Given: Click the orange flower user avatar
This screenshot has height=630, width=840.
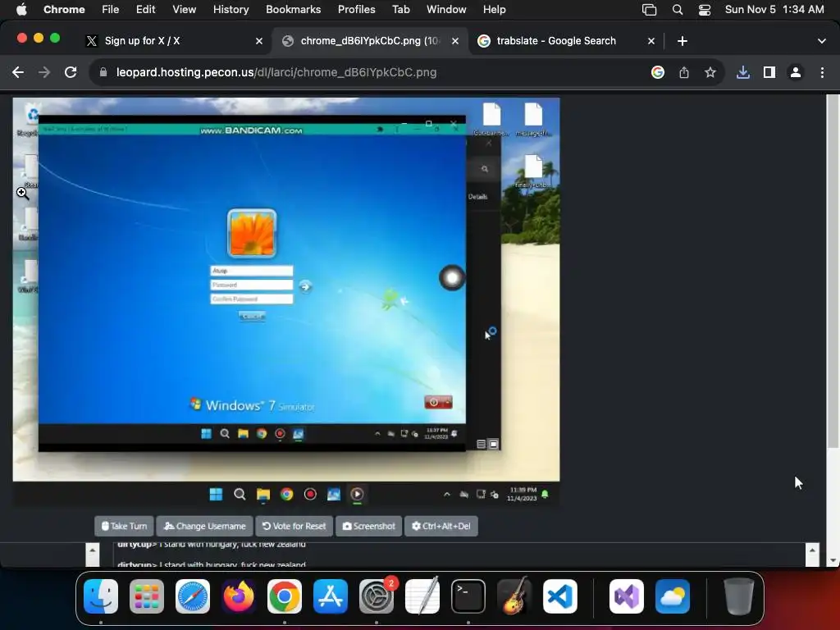Looking at the screenshot, I should pyautogui.click(x=252, y=234).
